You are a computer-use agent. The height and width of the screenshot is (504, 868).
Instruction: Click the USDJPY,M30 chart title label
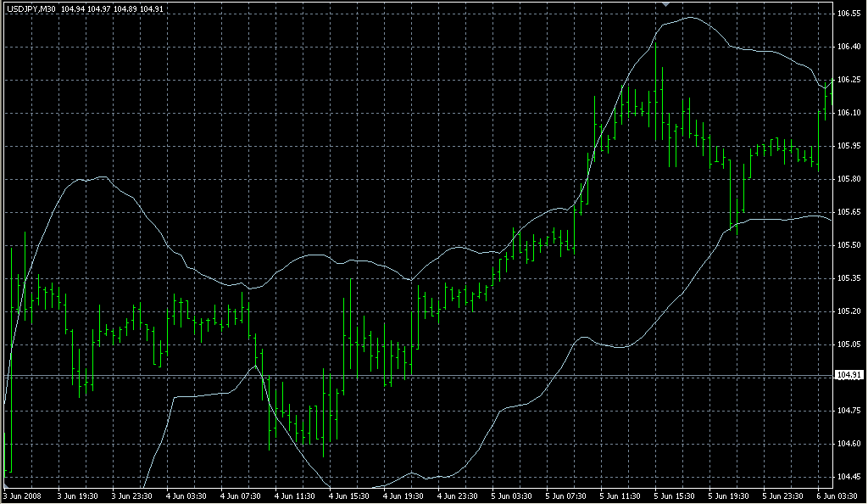coord(31,9)
